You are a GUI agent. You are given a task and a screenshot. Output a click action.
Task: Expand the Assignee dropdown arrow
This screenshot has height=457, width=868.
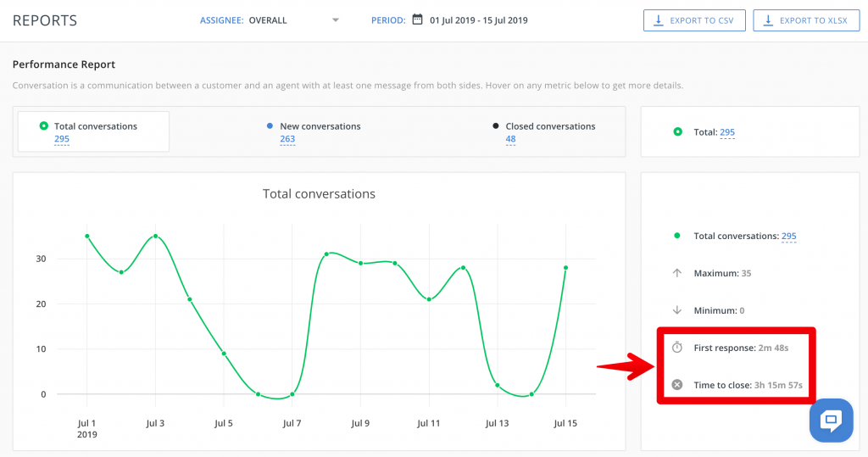point(336,20)
